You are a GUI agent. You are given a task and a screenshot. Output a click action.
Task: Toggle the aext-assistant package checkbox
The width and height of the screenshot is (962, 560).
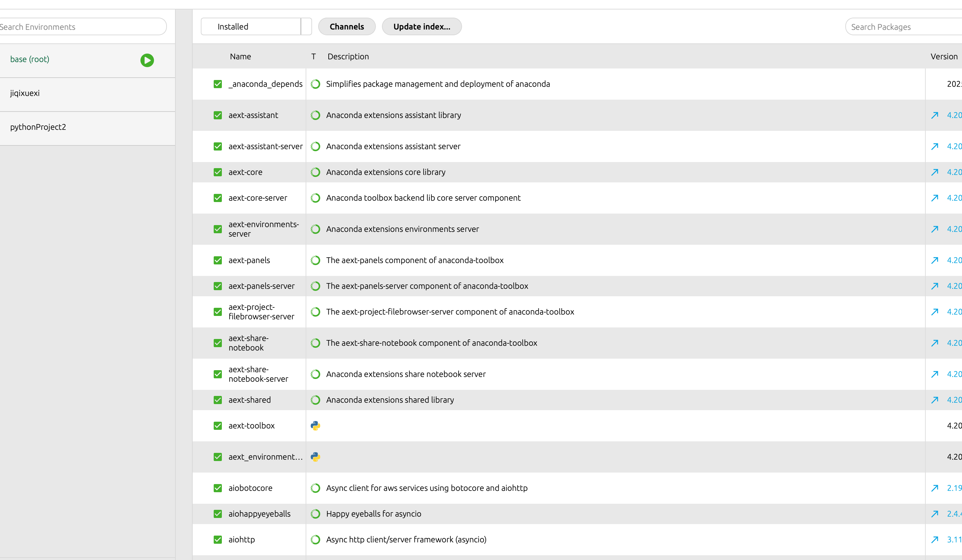[x=217, y=115]
